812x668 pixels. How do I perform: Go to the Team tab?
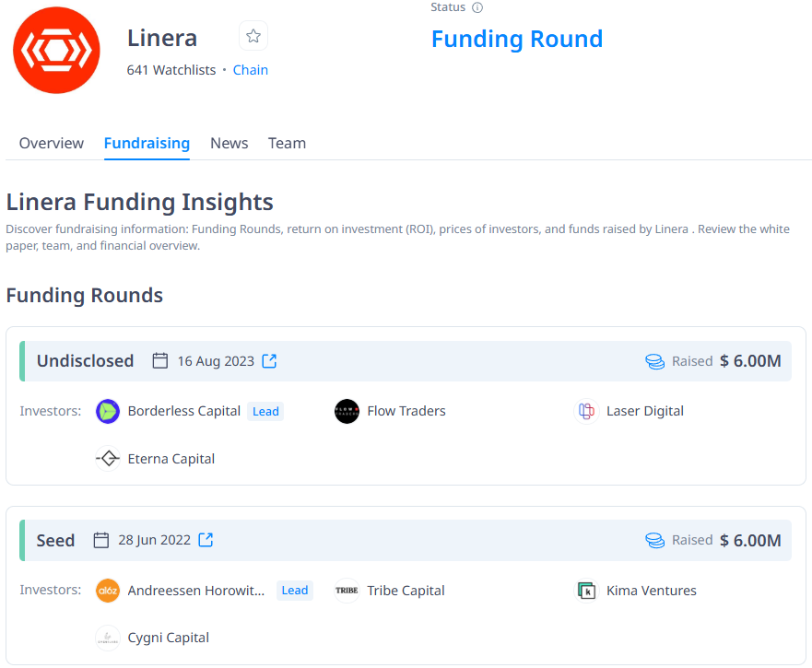coord(287,143)
